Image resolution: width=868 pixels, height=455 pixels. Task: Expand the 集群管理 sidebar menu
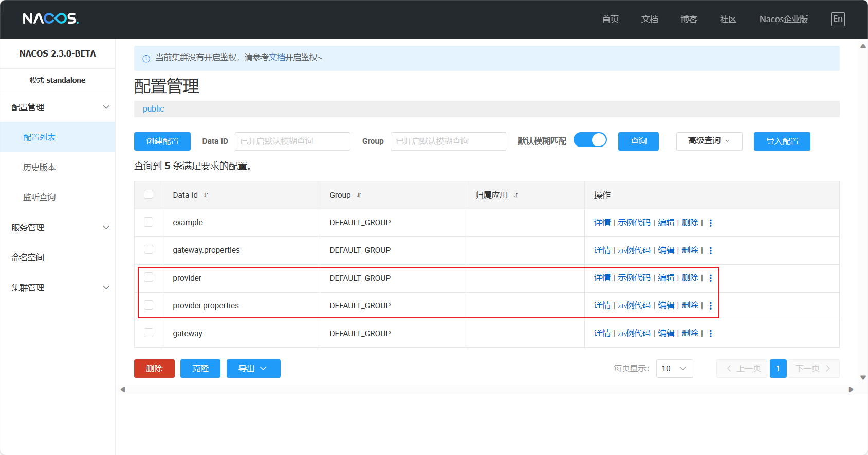click(58, 288)
